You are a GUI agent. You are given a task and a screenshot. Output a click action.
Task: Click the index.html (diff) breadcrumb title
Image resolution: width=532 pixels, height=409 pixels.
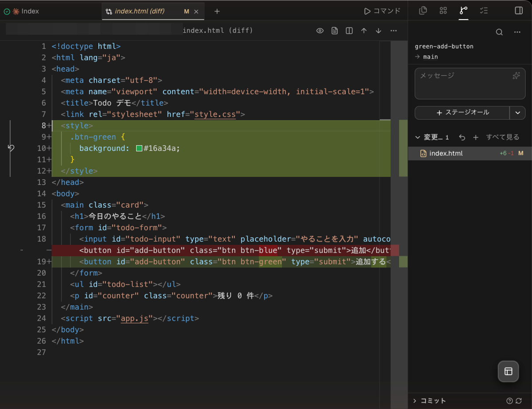pos(218,31)
